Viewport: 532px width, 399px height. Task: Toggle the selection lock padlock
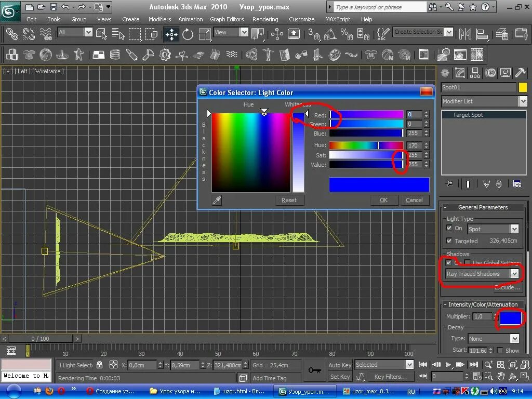click(x=100, y=365)
